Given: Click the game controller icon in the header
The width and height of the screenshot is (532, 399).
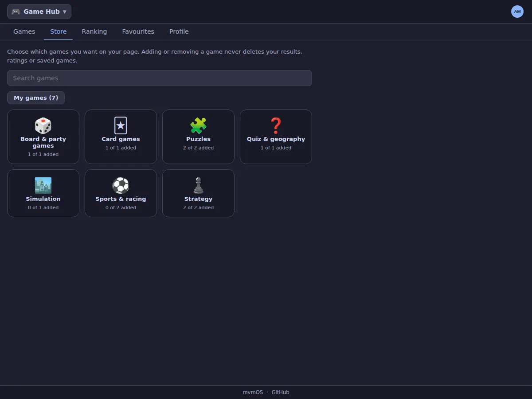Looking at the screenshot, I should click(x=16, y=12).
